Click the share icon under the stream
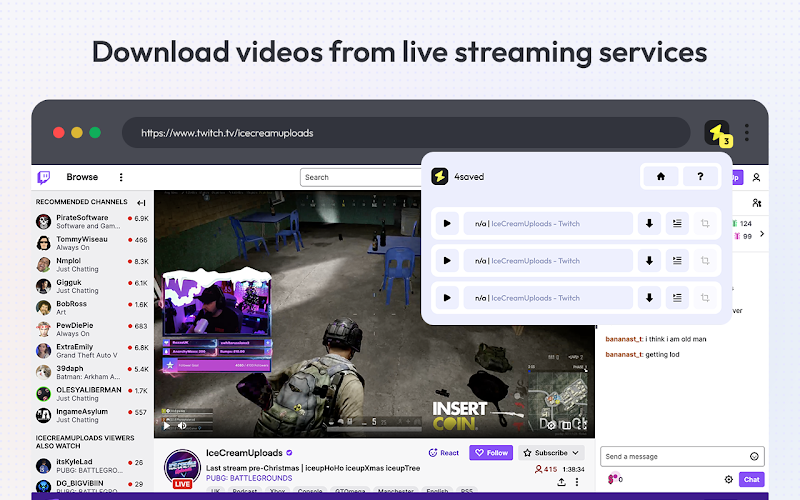This screenshot has width=800, height=500. tap(561, 482)
